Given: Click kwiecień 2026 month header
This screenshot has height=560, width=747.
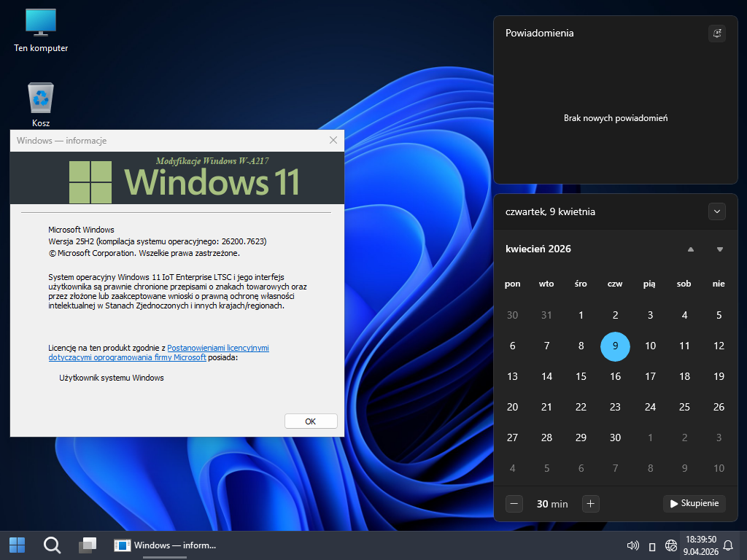Looking at the screenshot, I should click(538, 249).
